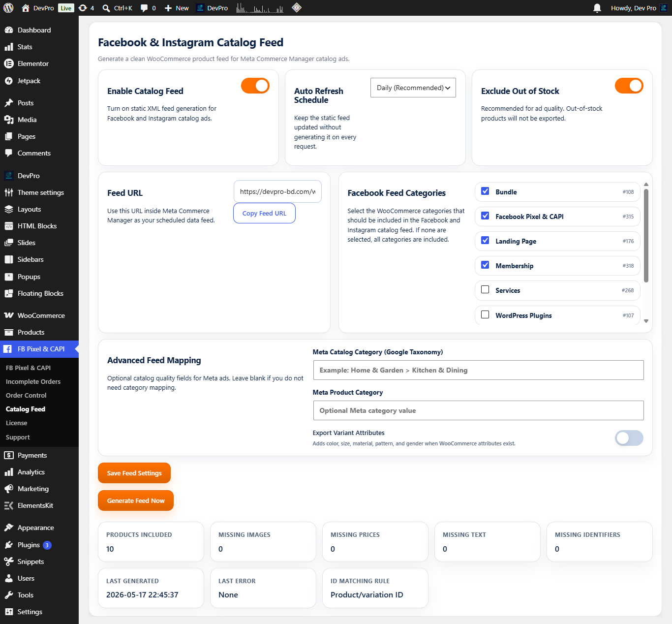Screen dimensions: 672x624
Task: Select the License submenu item
Action: pos(17,423)
